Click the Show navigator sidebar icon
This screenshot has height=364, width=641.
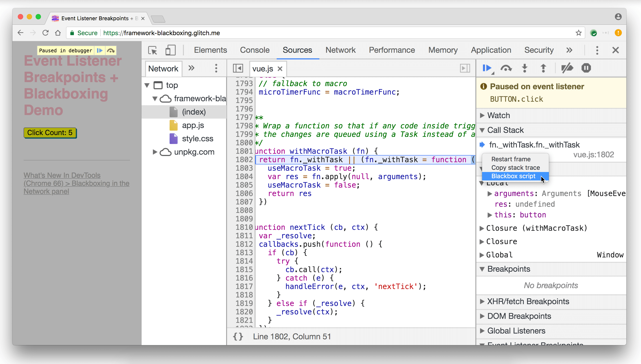(238, 69)
